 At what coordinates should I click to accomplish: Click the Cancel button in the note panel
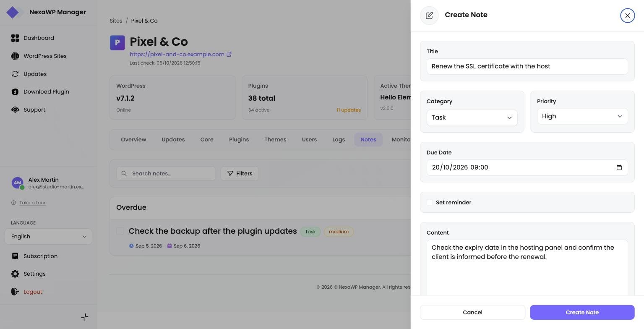pyautogui.click(x=472, y=312)
